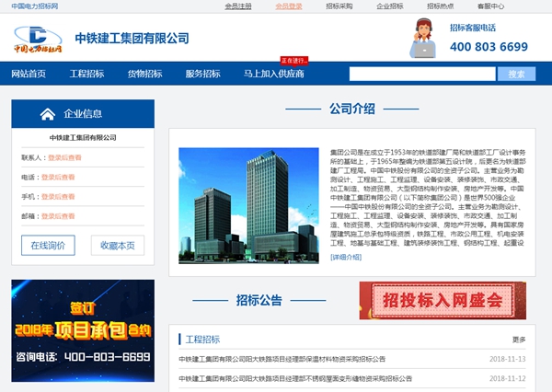Click 更多 in the 工程招标 section
552x392 pixels.
coord(519,340)
